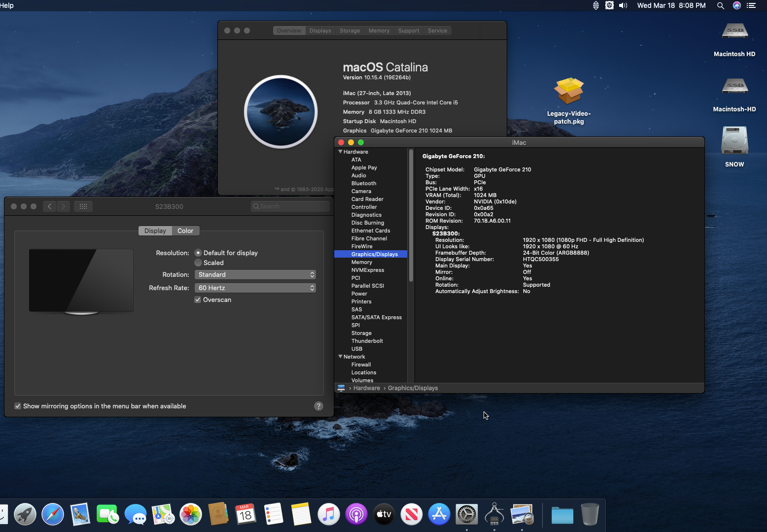Click the sidebar scrollbar in System Information

411,216
